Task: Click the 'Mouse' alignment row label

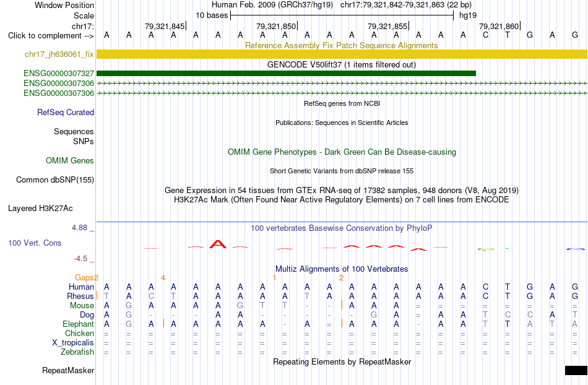Action: pyautogui.click(x=82, y=306)
